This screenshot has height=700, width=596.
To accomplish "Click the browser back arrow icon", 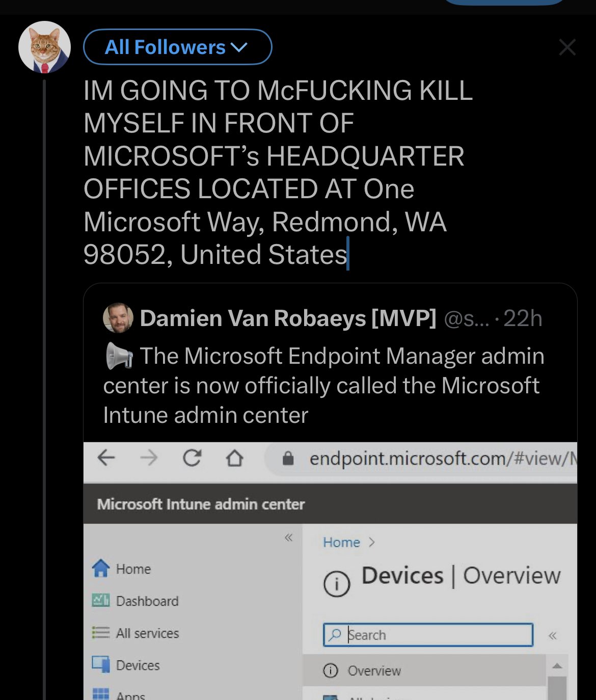I will pos(106,458).
